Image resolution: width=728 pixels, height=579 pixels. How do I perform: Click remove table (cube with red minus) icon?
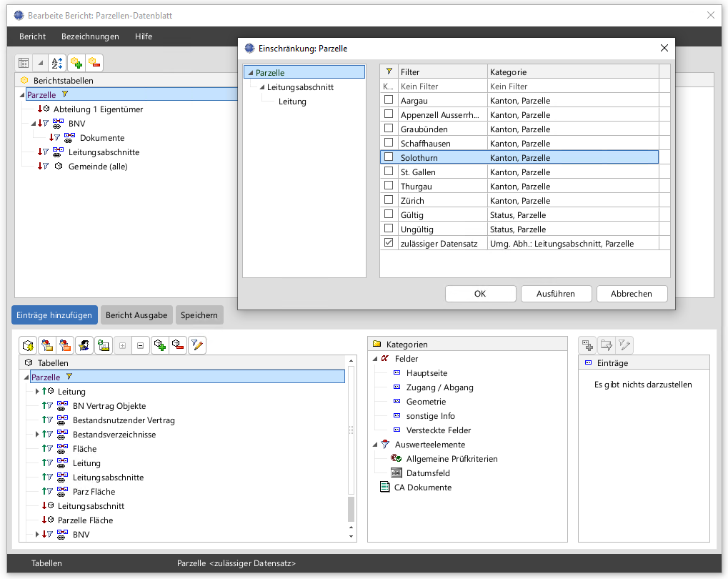tap(179, 345)
